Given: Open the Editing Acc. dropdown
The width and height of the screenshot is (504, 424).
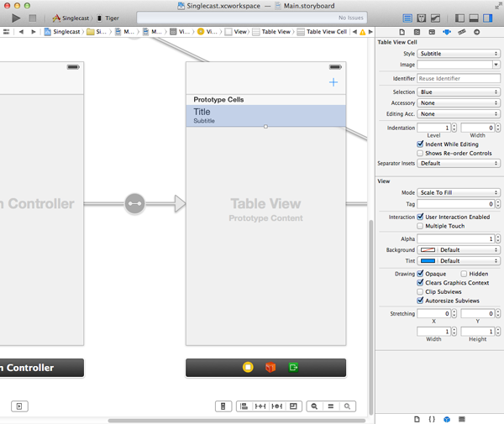Looking at the screenshot, I should point(459,114).
